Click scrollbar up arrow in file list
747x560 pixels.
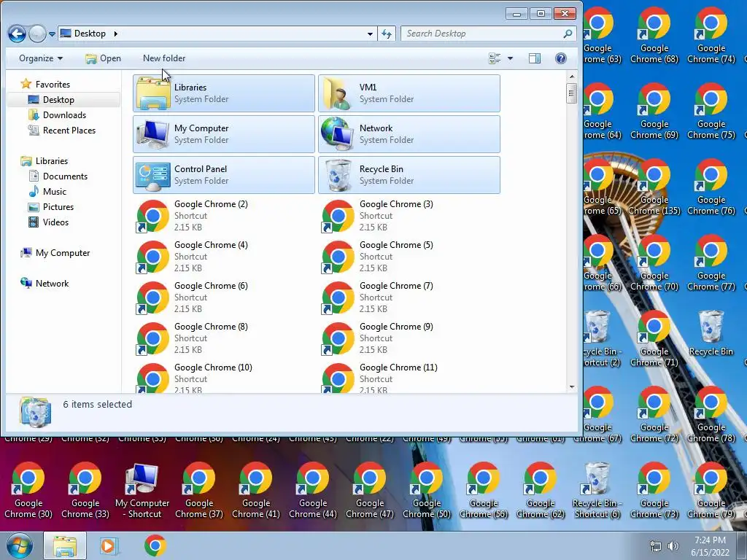(x=572, y=77)
